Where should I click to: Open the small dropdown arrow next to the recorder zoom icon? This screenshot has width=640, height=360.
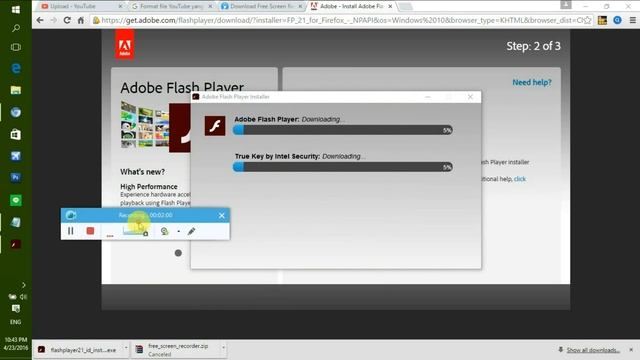pos(178,231)
